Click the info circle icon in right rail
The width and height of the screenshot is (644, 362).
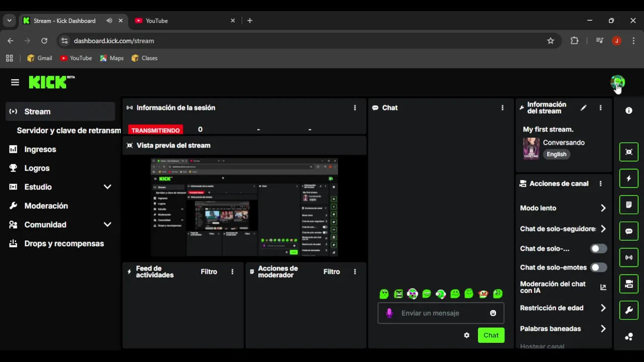coord(628,110)
